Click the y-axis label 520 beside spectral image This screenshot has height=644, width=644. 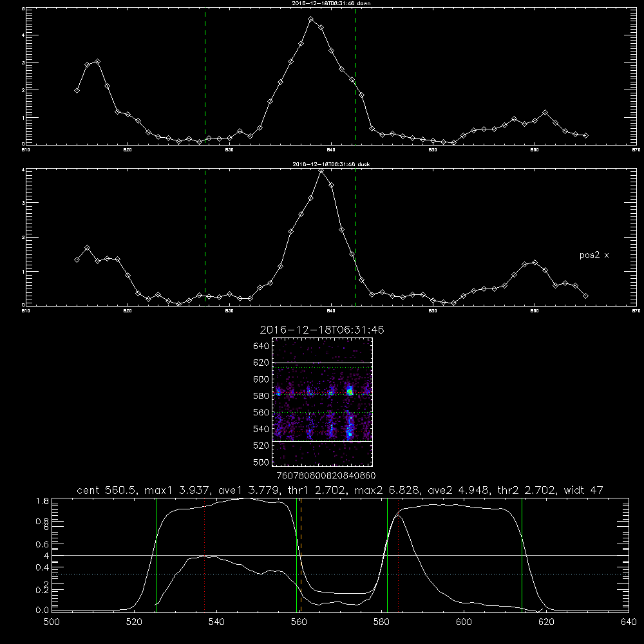(261, 446)
